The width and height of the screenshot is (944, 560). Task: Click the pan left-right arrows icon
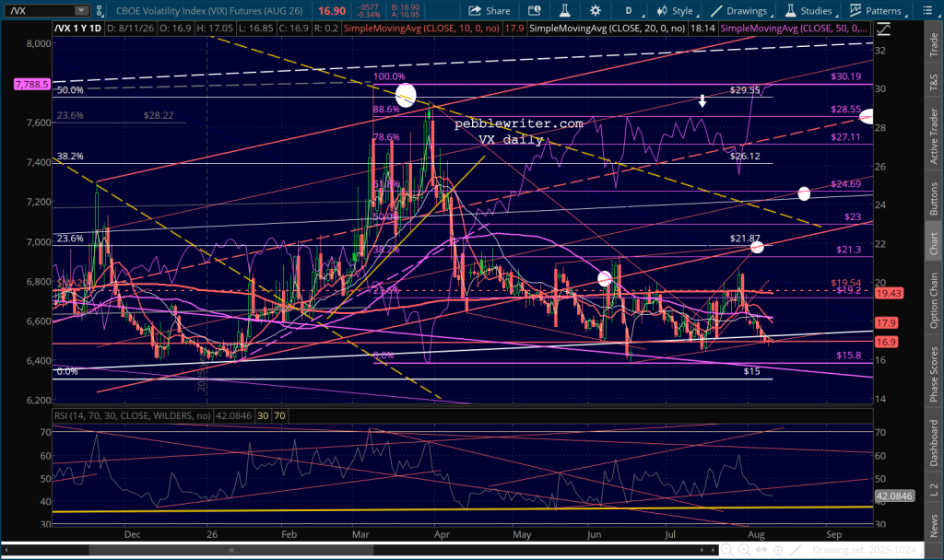click(761, 550)
